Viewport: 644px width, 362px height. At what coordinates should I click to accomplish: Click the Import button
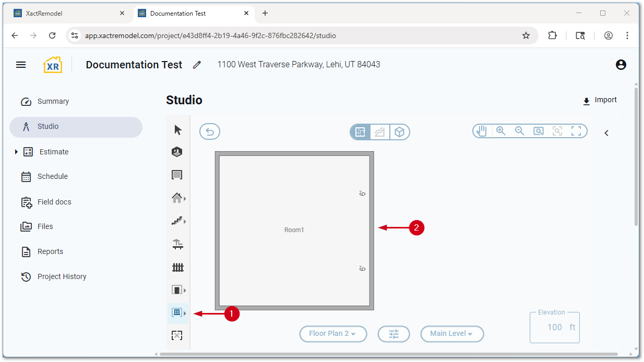pos(600,100)
